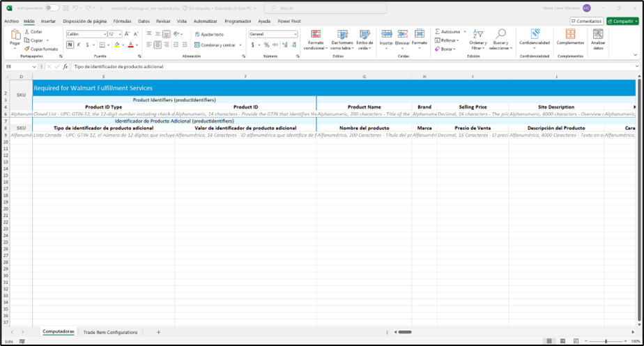Click the Eliminar cells icon
Screen dimensions: 644x346
[x=403, y=35]
